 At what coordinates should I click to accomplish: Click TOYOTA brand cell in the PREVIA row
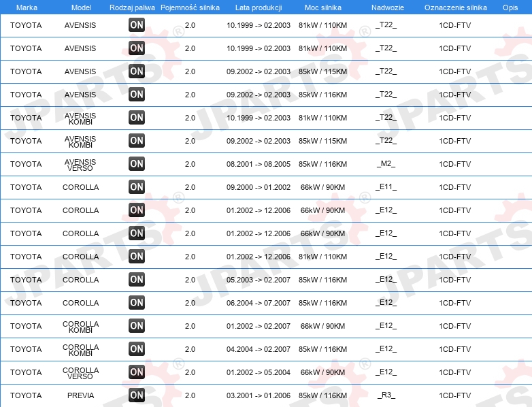tap(26, 395)
